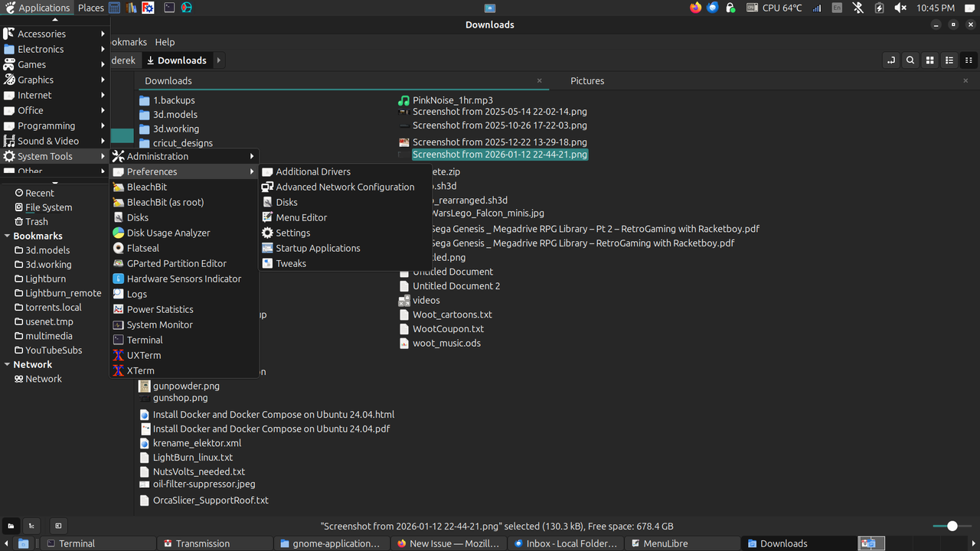Open Disks from the Preferences submenu

[285, 202]
